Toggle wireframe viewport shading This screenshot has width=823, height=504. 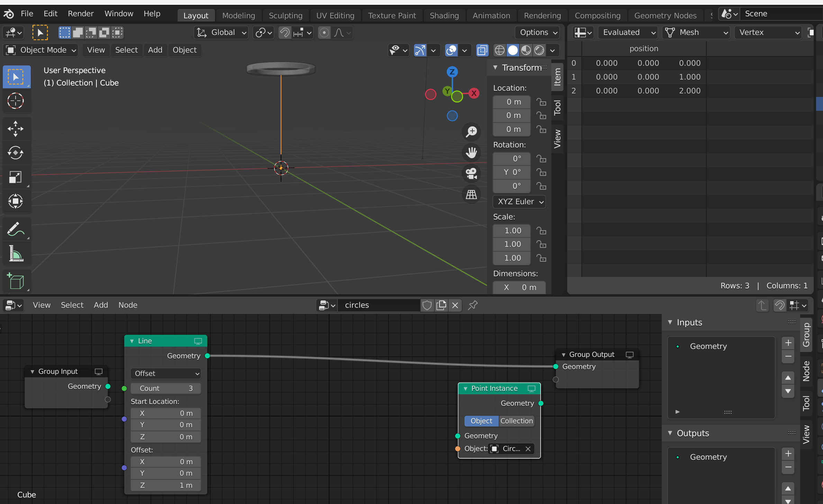[x=499, y=51]
